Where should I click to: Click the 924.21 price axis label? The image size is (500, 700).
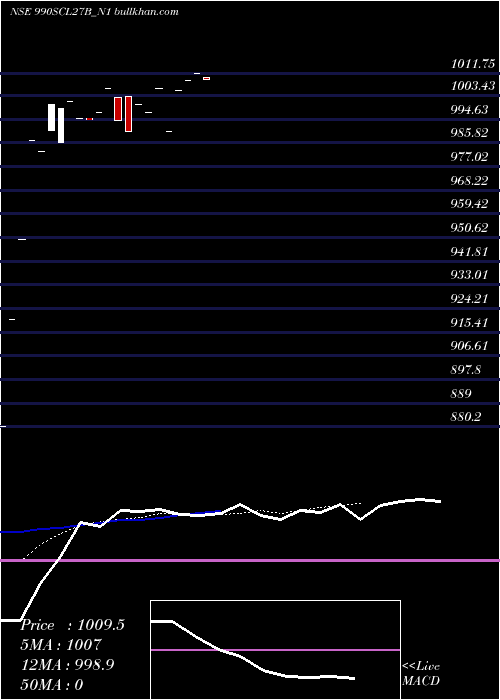click(469, 298)
